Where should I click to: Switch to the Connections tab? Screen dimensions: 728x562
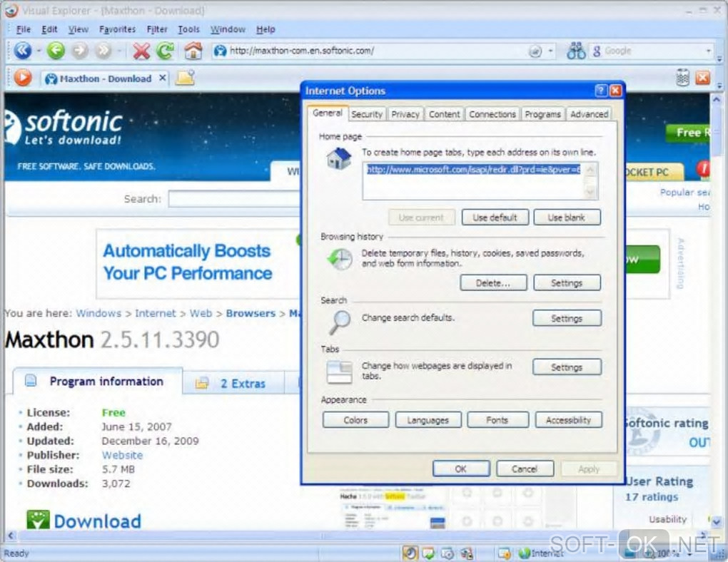coord(492,114)
